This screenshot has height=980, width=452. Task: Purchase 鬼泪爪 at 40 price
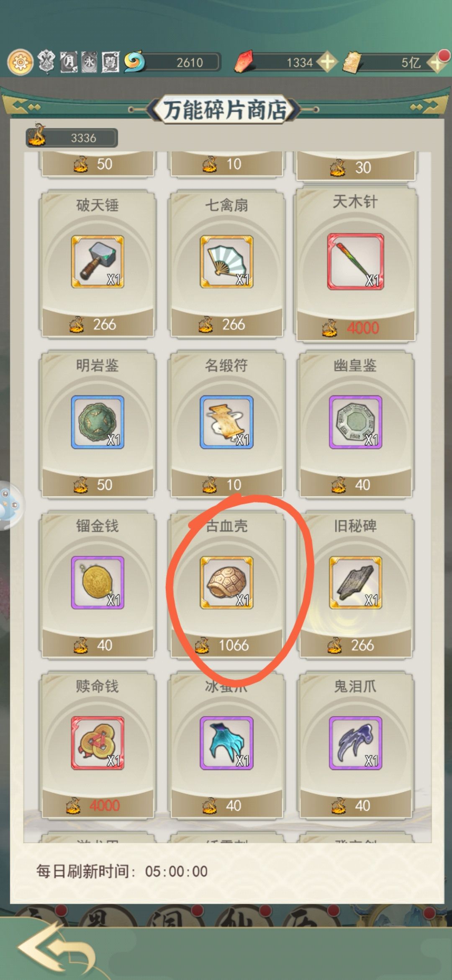tap(355, 805)
